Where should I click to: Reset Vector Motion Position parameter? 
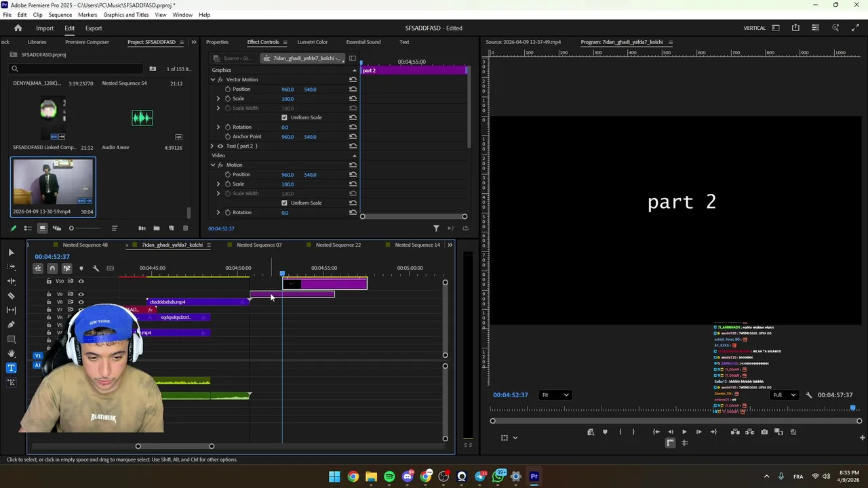353,89
